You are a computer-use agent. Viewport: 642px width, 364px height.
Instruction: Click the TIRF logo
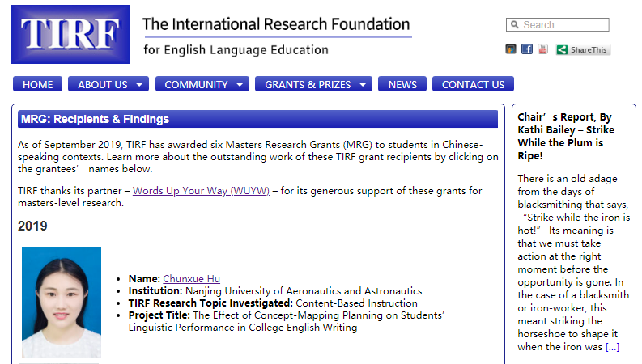(x=70, y=35)
